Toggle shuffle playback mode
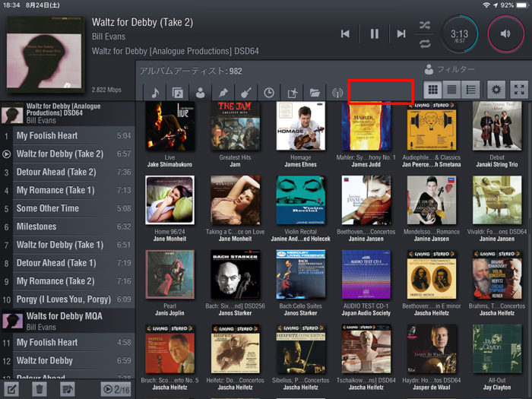 click(425, 25)
